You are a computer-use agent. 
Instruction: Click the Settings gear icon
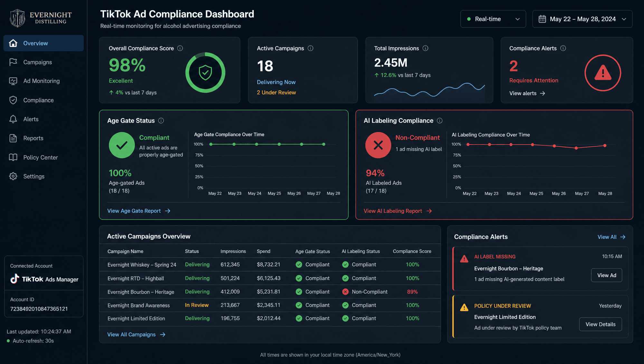pos(13,176)
